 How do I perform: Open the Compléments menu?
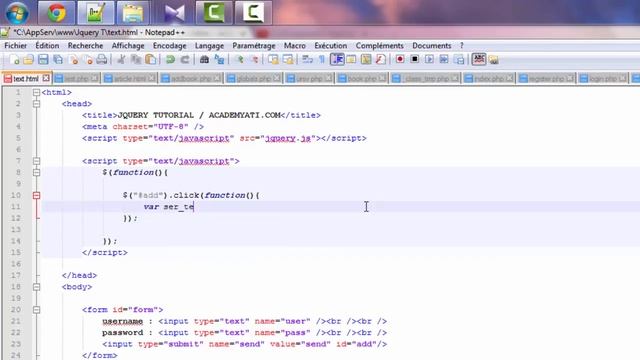click(x=379, y=46)
